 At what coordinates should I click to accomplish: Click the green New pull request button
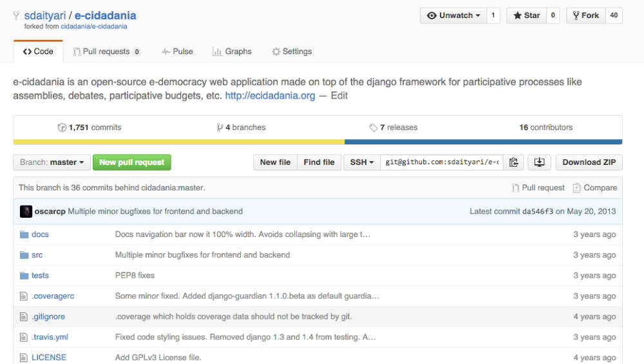(132, 162)
